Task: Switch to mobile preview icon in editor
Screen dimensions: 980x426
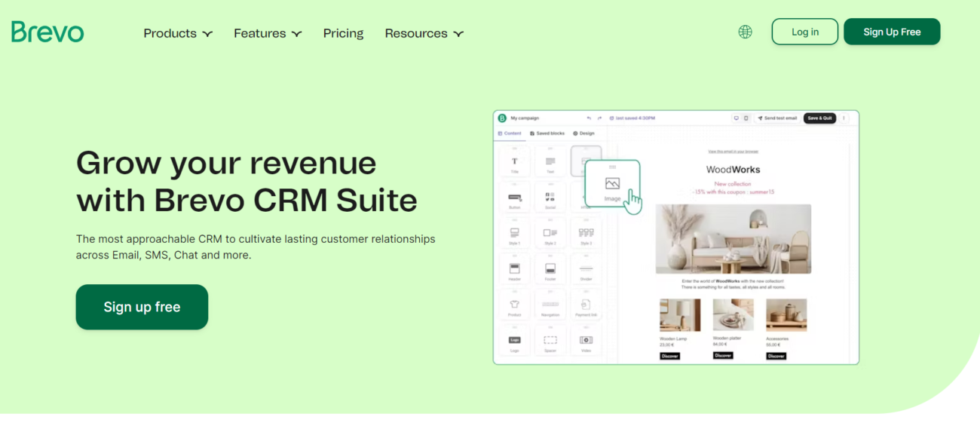Action: [x=746, y=118]
